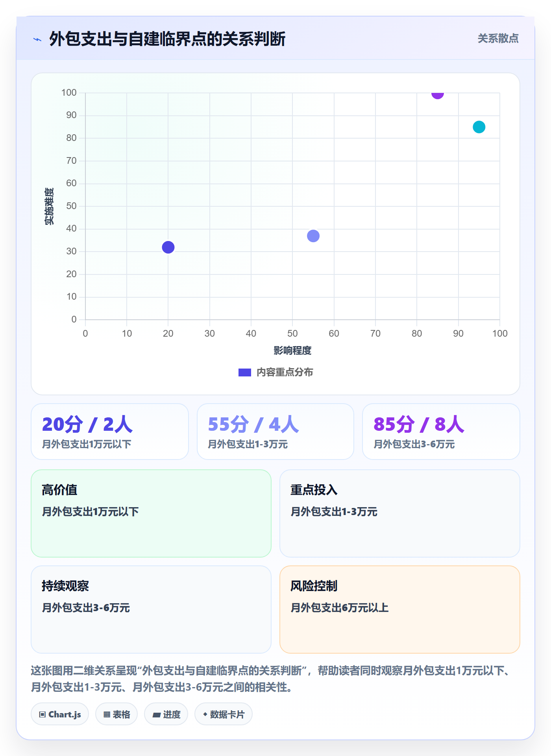
Task: Select the light blue scatter point at 55
Action: pos(313,236)
